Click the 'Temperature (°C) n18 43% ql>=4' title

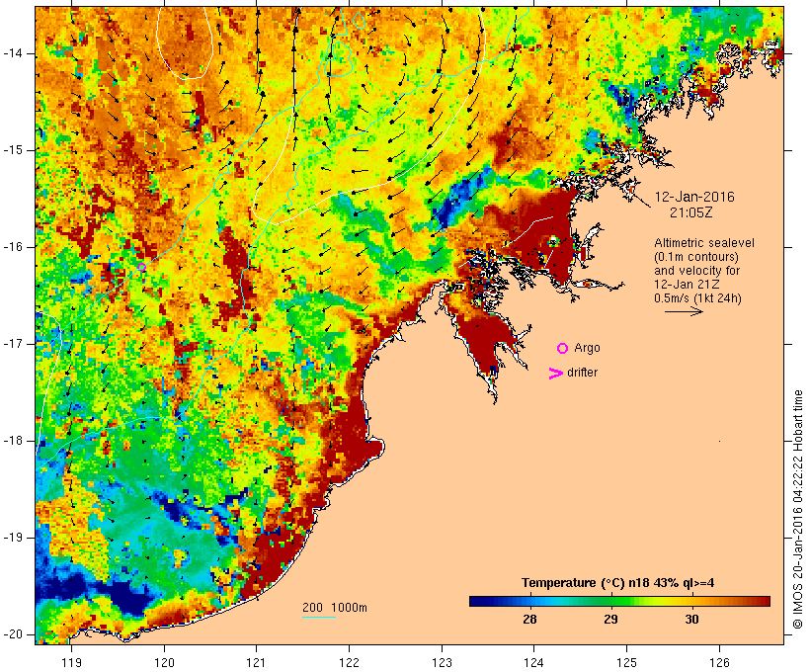pyautogui.click(x=617, y=583)
